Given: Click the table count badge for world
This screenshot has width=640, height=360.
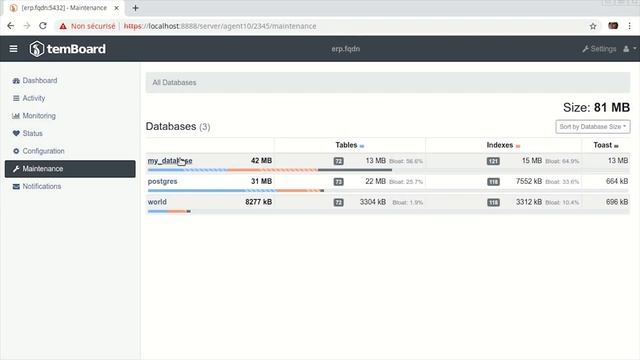Looking at the screenshot, I should point(338,202).
